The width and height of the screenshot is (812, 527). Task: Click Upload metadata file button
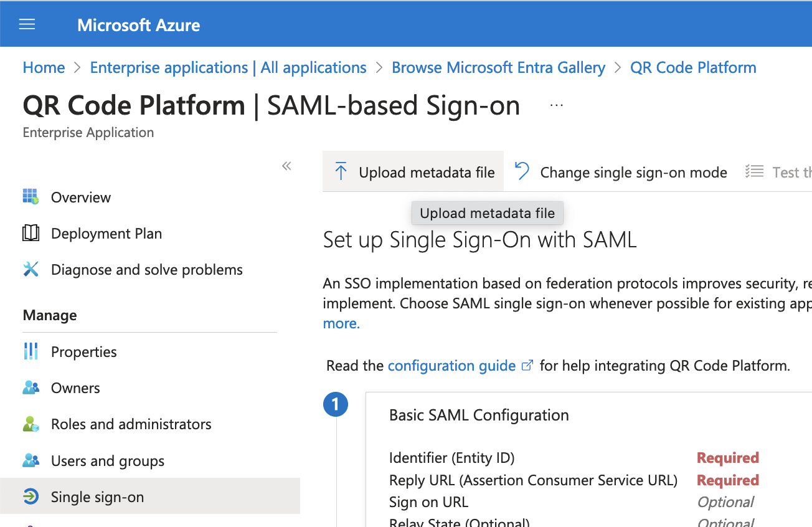point(413,171)
